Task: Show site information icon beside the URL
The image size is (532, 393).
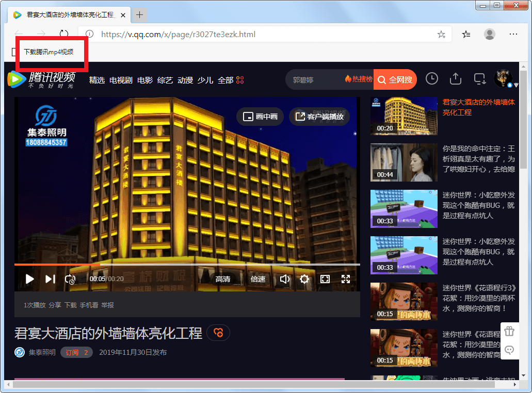Action: (x=90, y=34)
